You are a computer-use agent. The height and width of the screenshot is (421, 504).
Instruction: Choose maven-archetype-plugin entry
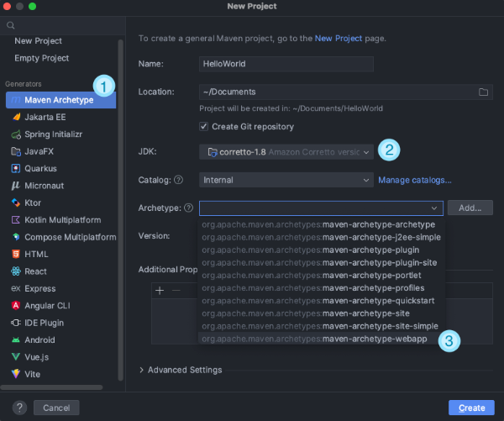pos(322,250)
